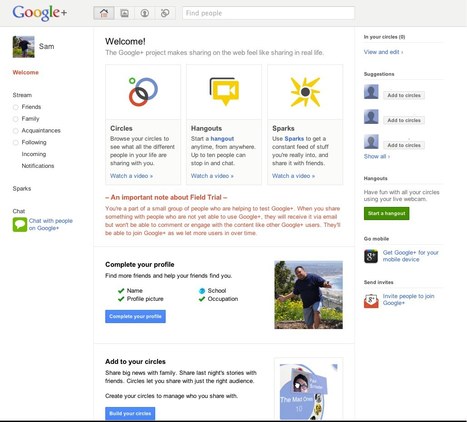Click the green chat bubble icon
The image size is (467, 422).
point(20,224)
